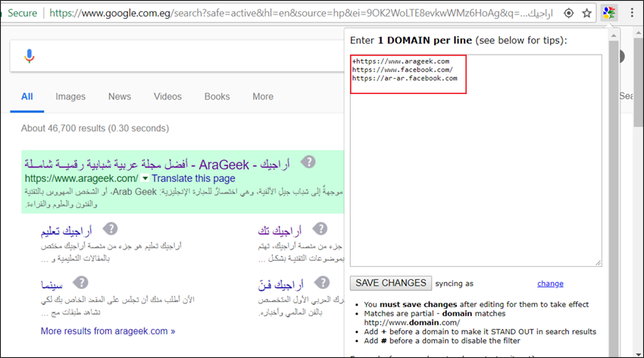644x358 pixels.
Task: Open the أراجيك تعليم sitelink
Action: tap(66, 231)
